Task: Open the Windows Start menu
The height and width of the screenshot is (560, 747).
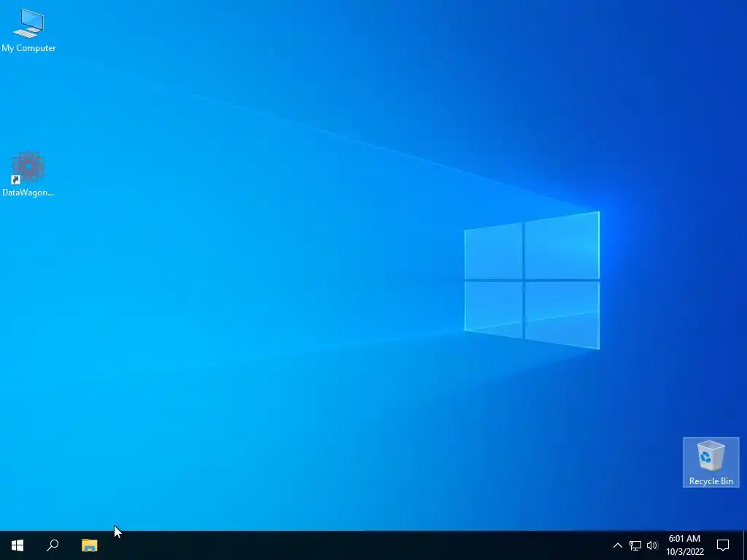Action: point(18,545)
